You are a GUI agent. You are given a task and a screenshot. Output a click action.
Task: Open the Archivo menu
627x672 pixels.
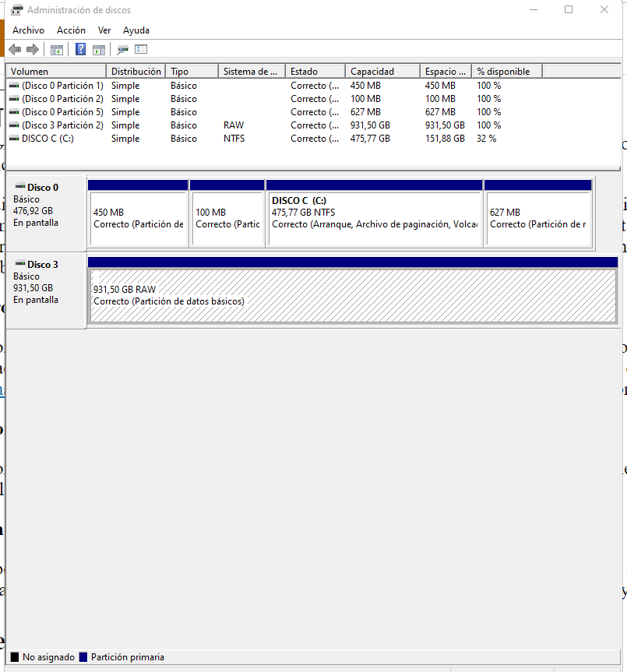tap(28, 30)
